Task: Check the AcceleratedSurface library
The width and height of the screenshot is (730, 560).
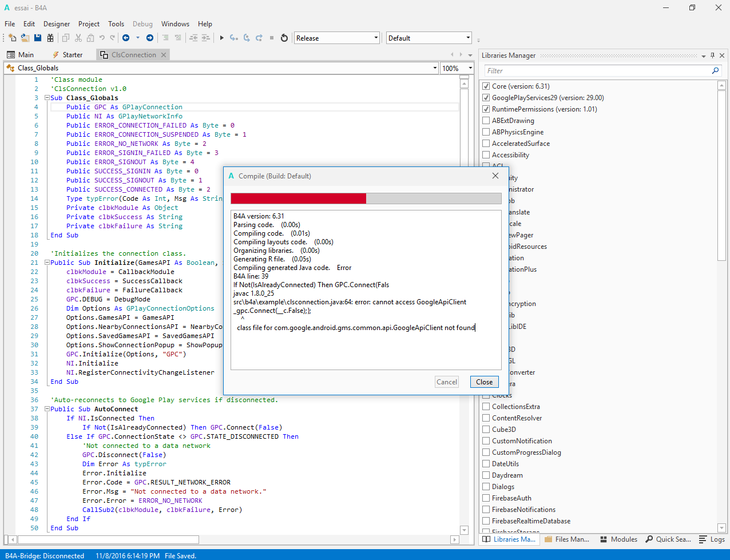Action: point(486,144)
